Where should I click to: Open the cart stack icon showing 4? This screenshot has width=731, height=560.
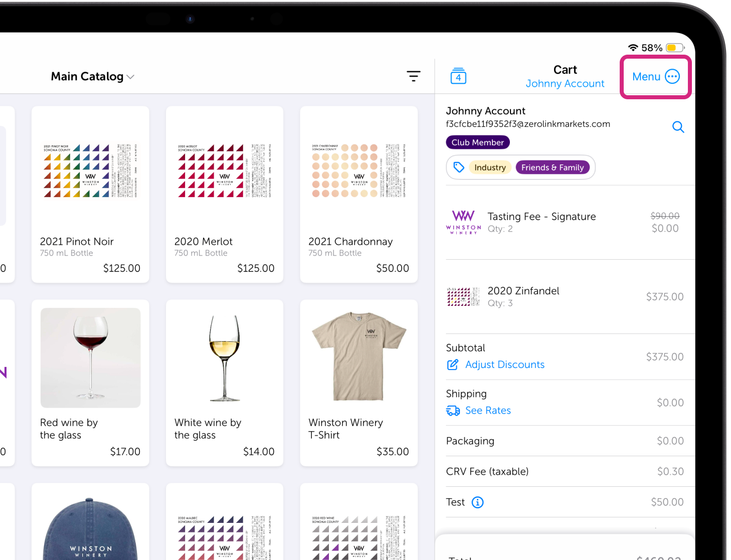(458, 76)
